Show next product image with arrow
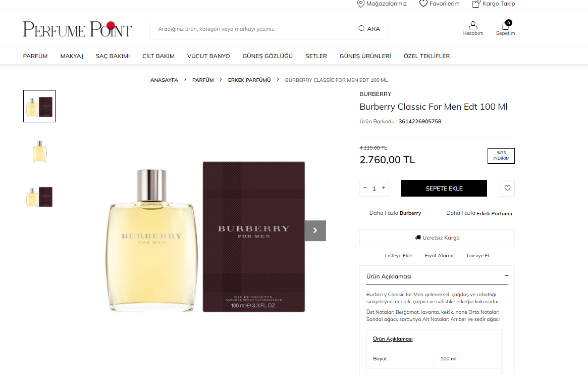 click(x=315, y=230)
